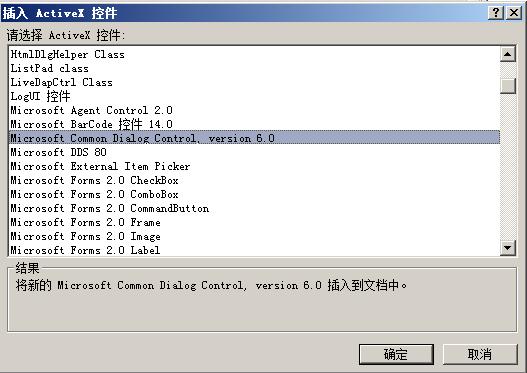Select Microsoft Forms 2.0 Image
Viewport: 527px width, 373px height.
coord(254,237)
